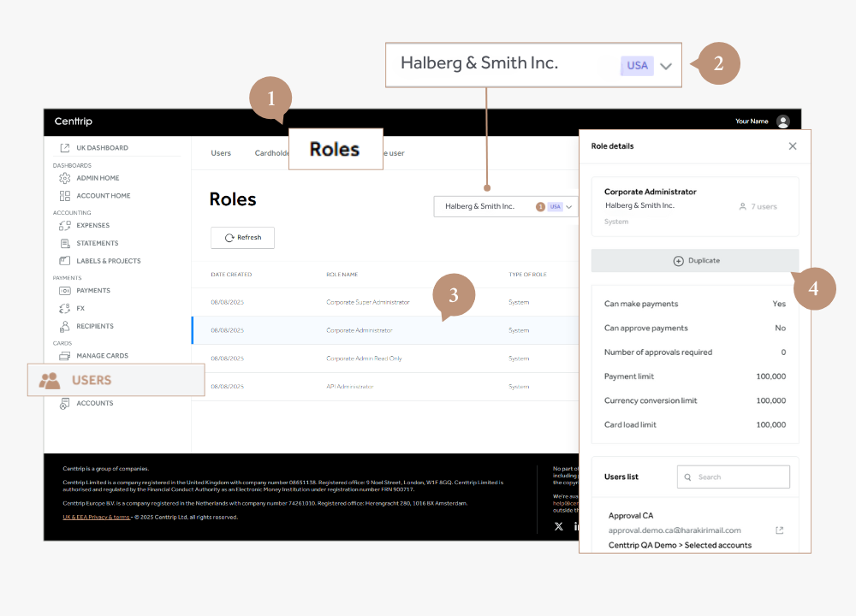Select the API Administrator role row
This screenshot has height=616, width=856.
(x=385, y=387)
